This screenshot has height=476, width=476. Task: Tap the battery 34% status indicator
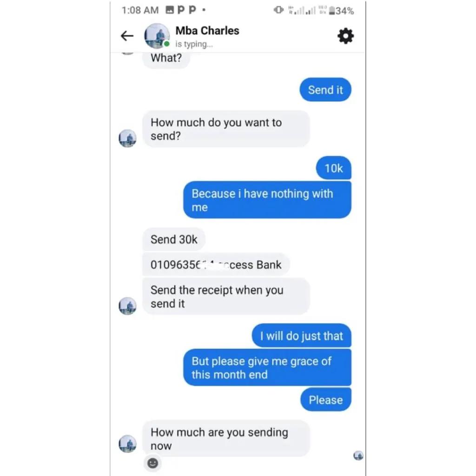click(x=342, y=11)
